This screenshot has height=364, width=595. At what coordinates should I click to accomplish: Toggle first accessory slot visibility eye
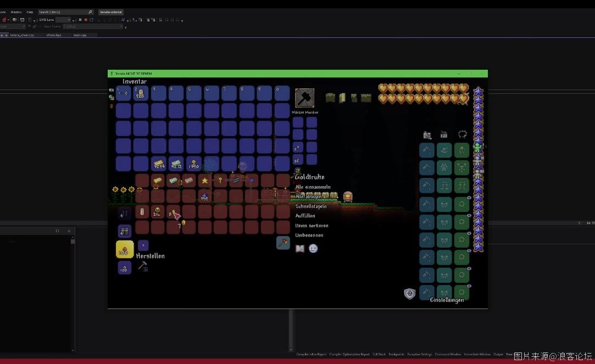tap(469, 198)
